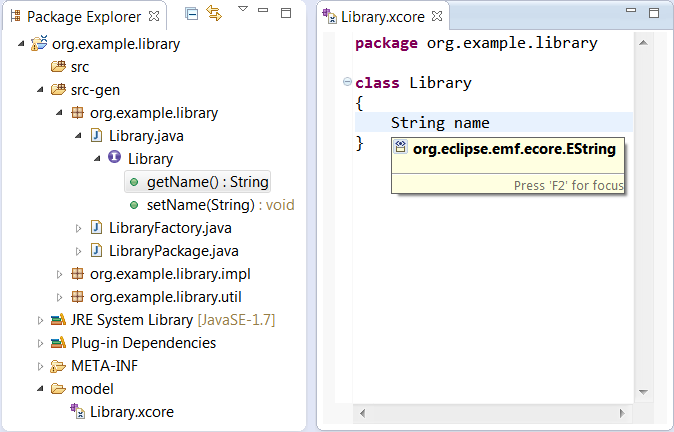Click the Library interface icon
The height and width of the screenshot is (432, 674).
click(114, 158)
